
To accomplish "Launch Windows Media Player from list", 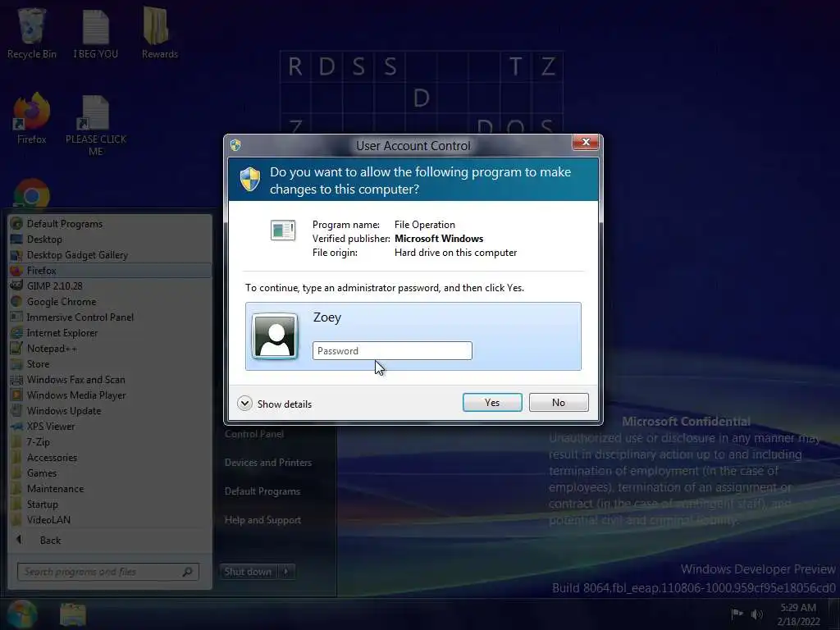I will pyautogui.click(x=110, y=395).
